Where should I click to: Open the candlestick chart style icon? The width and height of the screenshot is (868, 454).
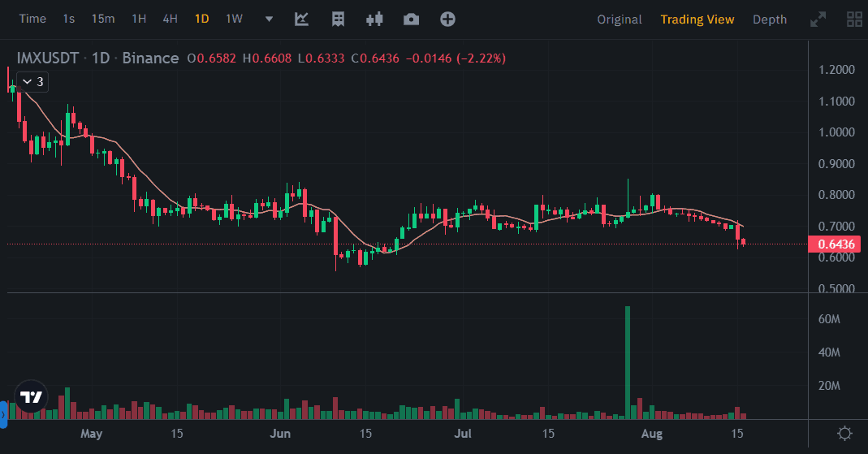tap(374, 19)
